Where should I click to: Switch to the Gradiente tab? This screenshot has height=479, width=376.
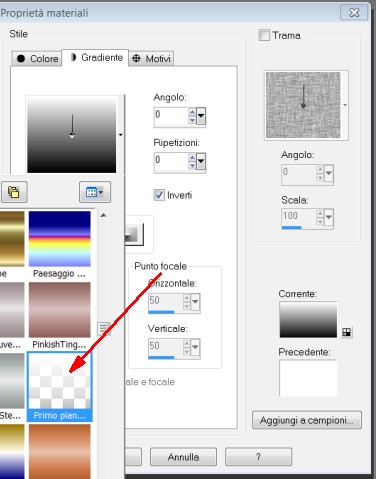click(x=96, y=58)
